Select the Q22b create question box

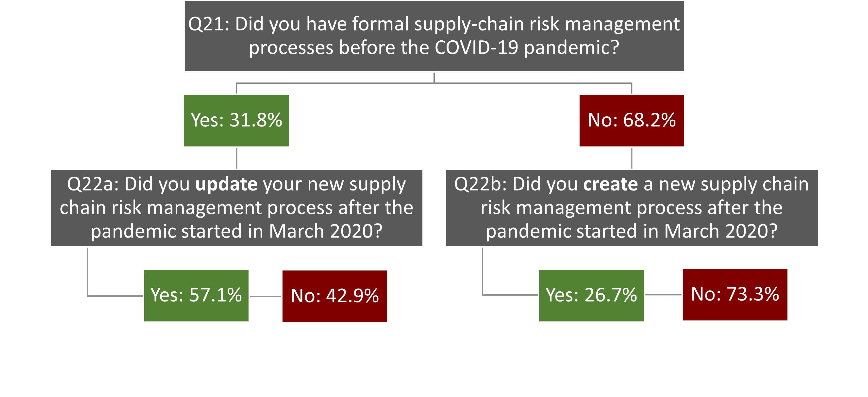click(x=632, y=208)
